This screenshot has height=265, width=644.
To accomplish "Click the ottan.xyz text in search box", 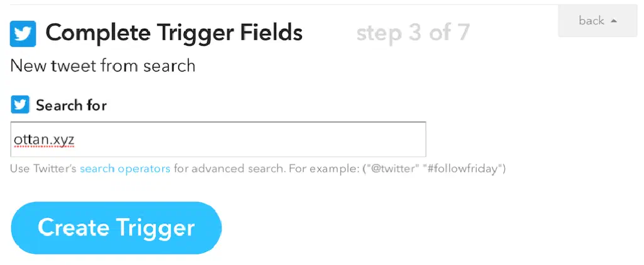I will click(x=43, y=139).
